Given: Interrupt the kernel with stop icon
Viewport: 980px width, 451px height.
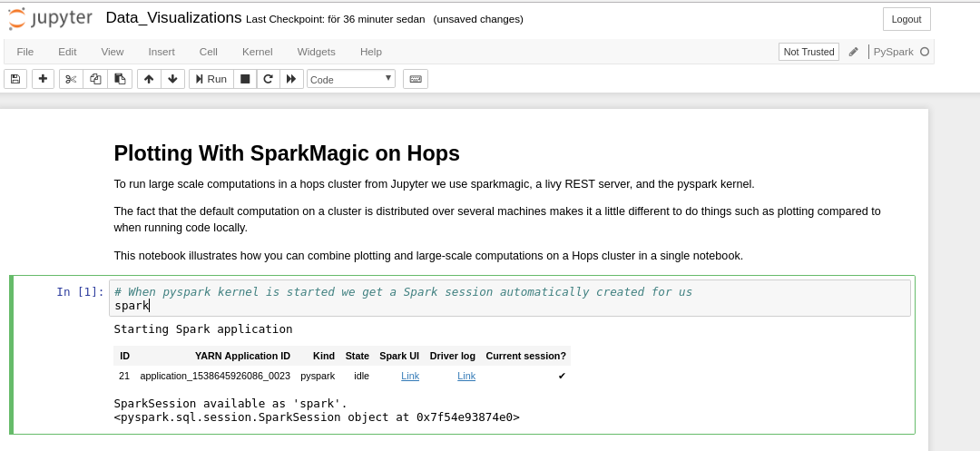Looking at the screenshot, I should coord(246,79).
